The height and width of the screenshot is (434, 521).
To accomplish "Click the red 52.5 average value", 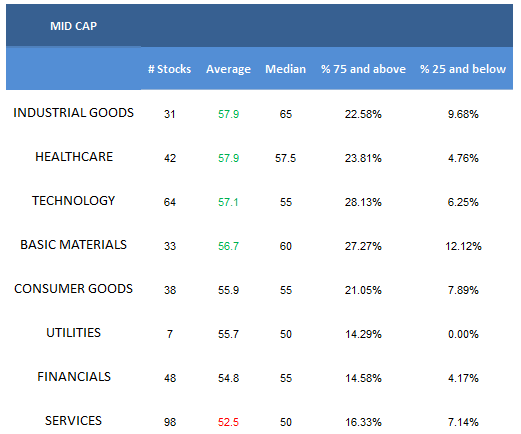I will (x=228, y=422).
